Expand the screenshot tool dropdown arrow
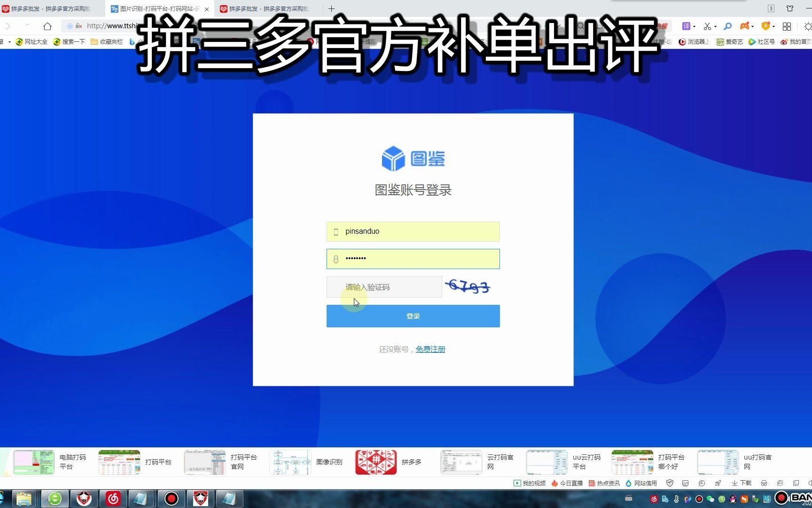Viewport: 812px width, 508px height. coord(715,27)
